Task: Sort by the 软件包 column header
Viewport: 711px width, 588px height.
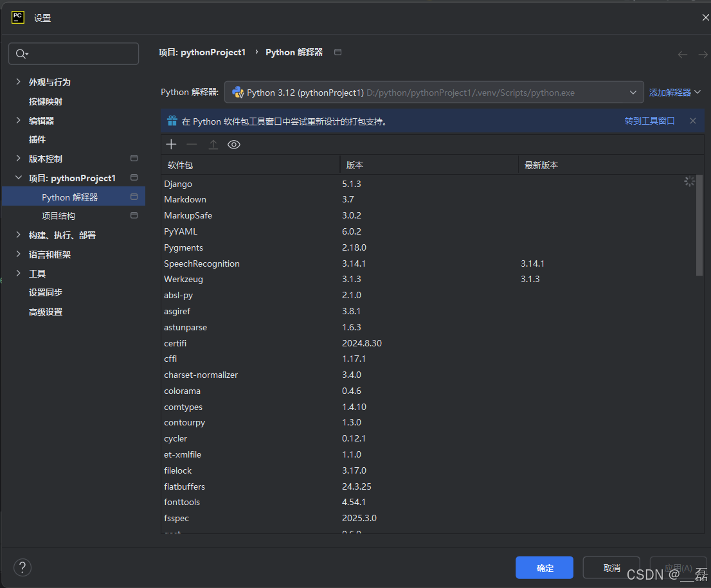Action: (250, 165)
